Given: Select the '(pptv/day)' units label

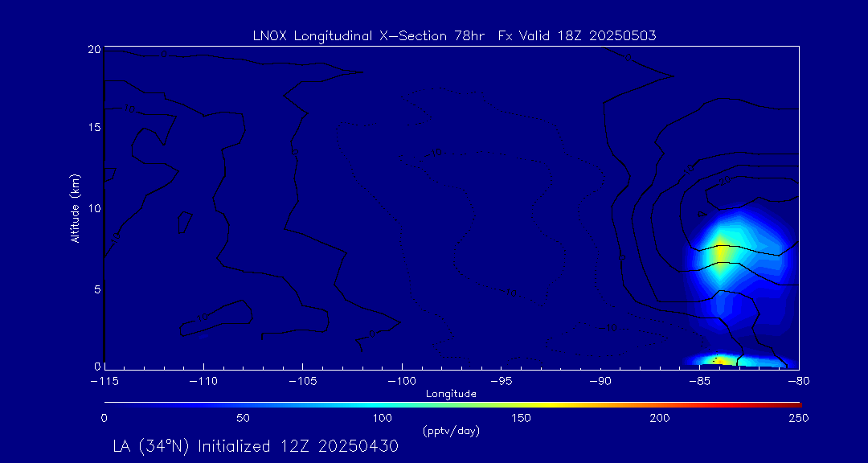Looking at the screenshot, I should tap(451, 430).
